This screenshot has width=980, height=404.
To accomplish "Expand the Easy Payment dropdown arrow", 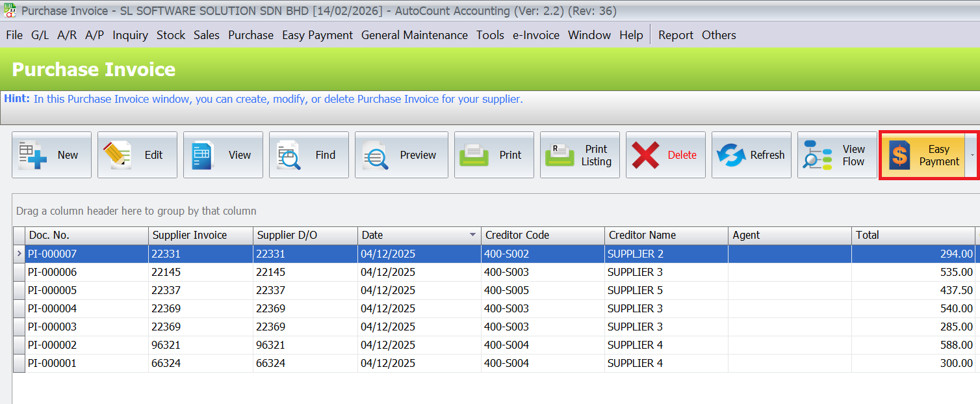I will 972,155.
